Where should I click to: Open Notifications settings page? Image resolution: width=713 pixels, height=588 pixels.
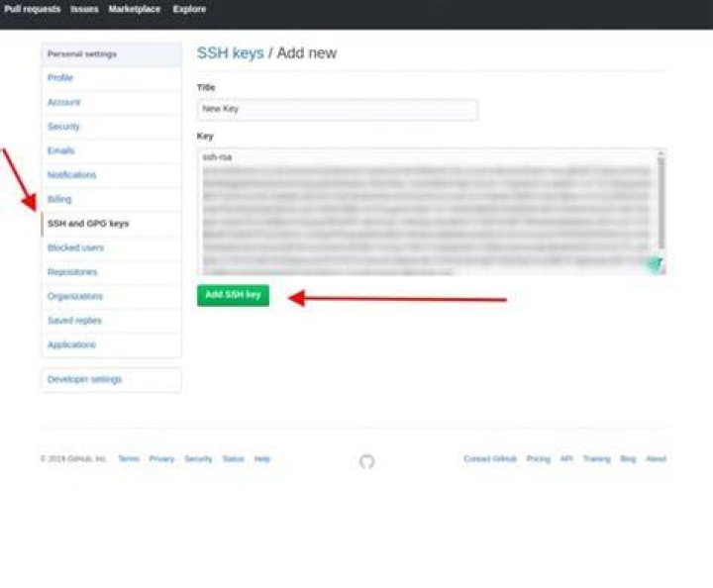111,175
